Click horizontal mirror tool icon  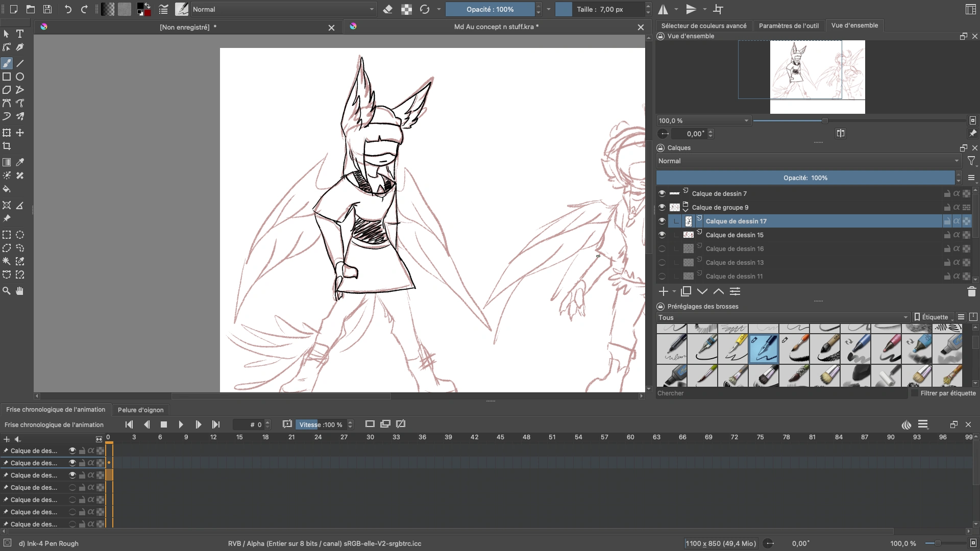coord(663,9)
